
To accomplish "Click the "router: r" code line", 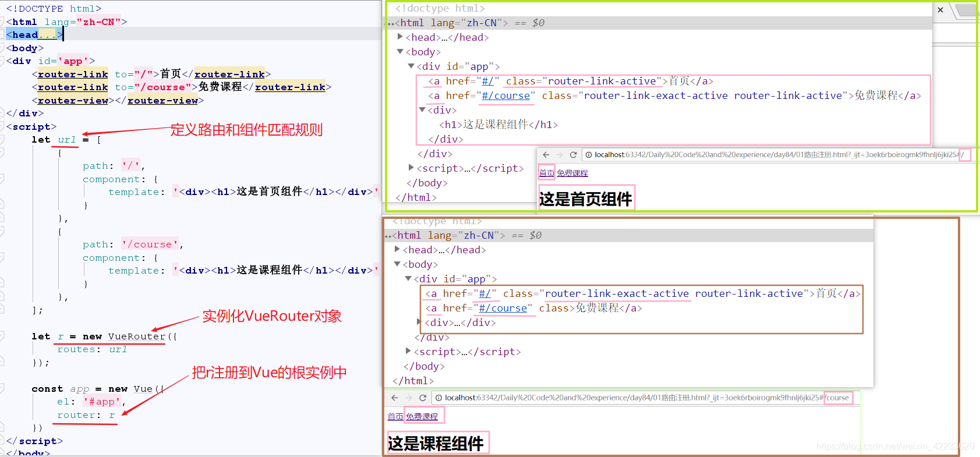I will 86,415.
